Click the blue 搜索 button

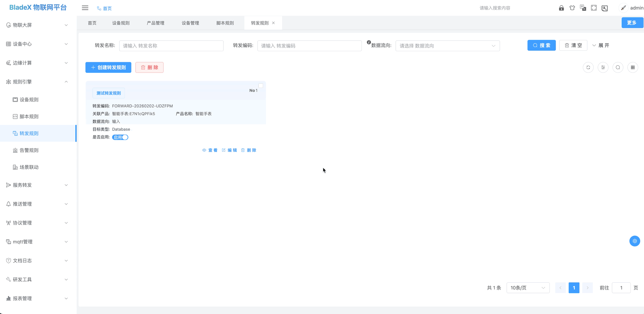click(x=541, y=45)
